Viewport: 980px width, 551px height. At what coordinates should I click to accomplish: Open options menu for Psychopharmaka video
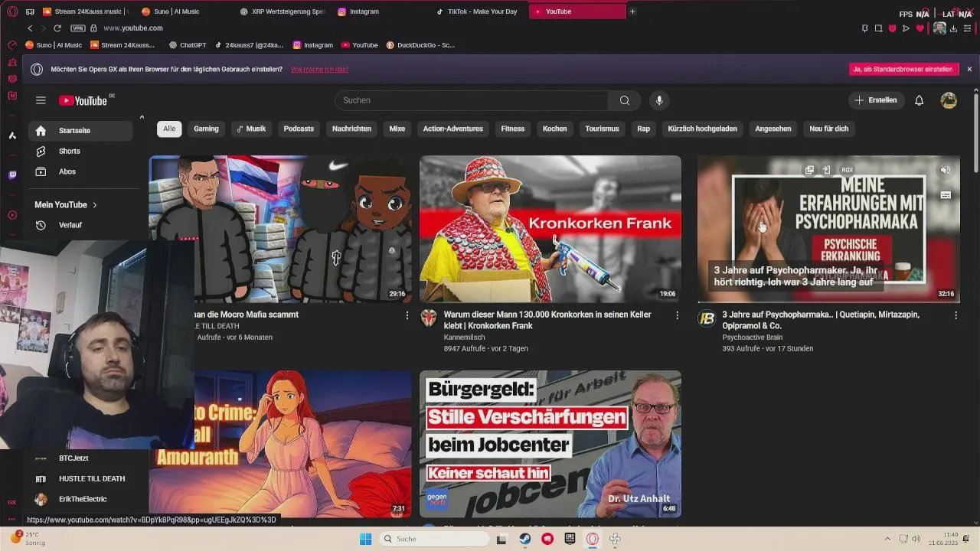(955, 315)
